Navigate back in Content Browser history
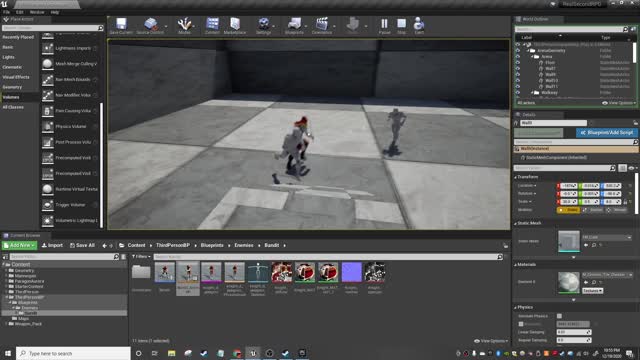This screenshot has width=640, height=360. pos(104,246)
